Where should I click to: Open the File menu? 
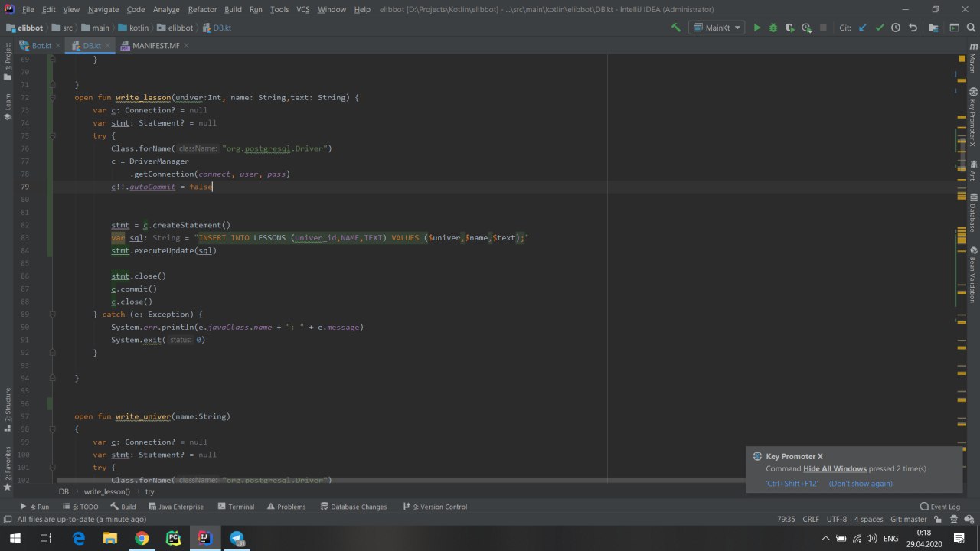pyautogui.click(x=28, y=9)
